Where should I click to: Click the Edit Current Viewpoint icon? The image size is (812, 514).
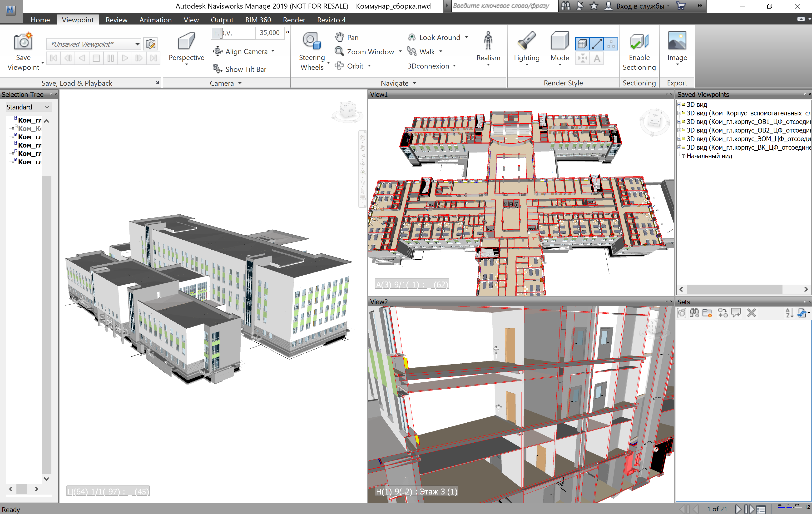coord(150,44)
